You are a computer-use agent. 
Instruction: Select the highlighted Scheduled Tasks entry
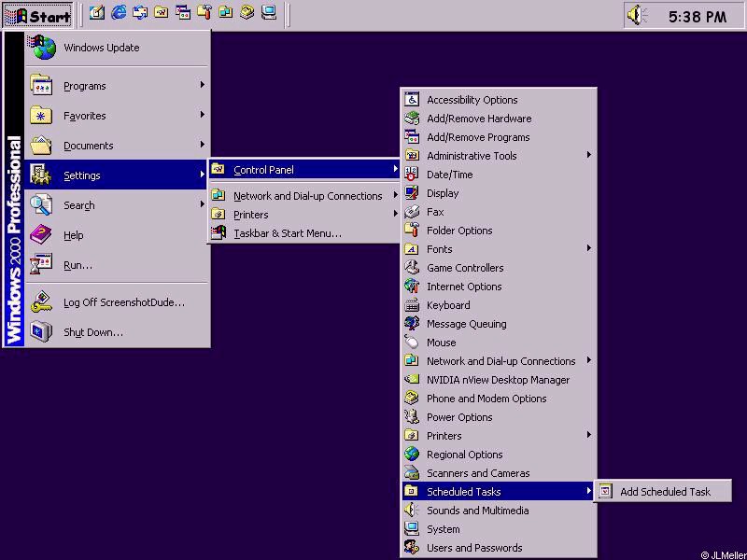click(498, 492)
